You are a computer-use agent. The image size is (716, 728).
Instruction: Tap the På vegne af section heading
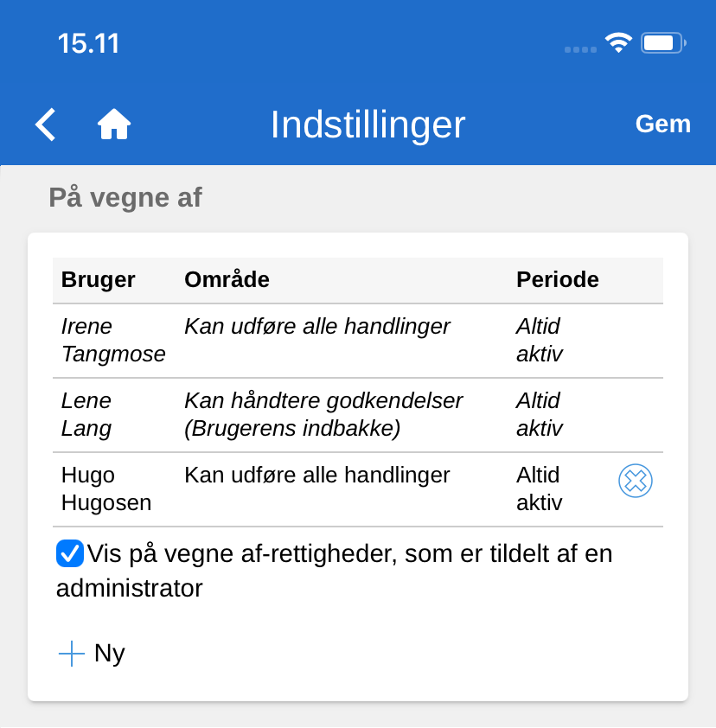click(125, 198)
